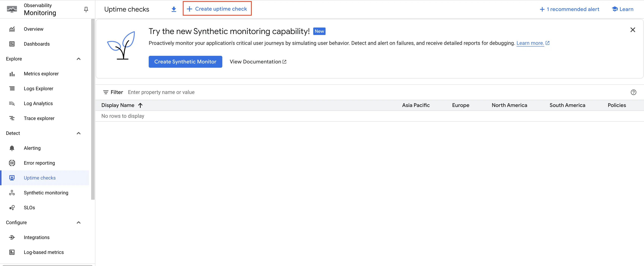This screenshot has width=644, height=266.
Task: Click the South America column header
Action: click(567, 105)
